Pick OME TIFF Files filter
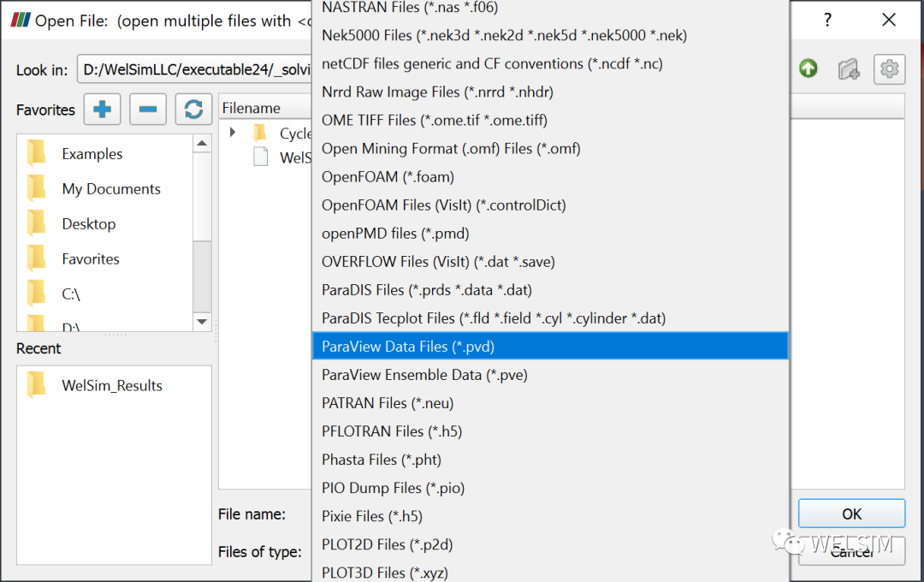Image resolution: width=924 pixels, height=582 pixels. tap(550, 121)
